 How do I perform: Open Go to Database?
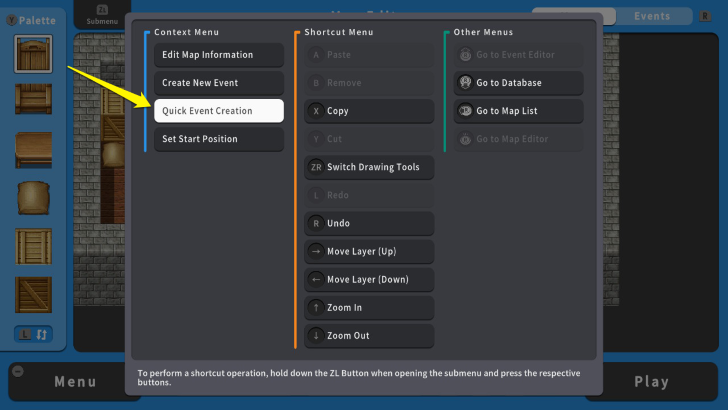518,83
